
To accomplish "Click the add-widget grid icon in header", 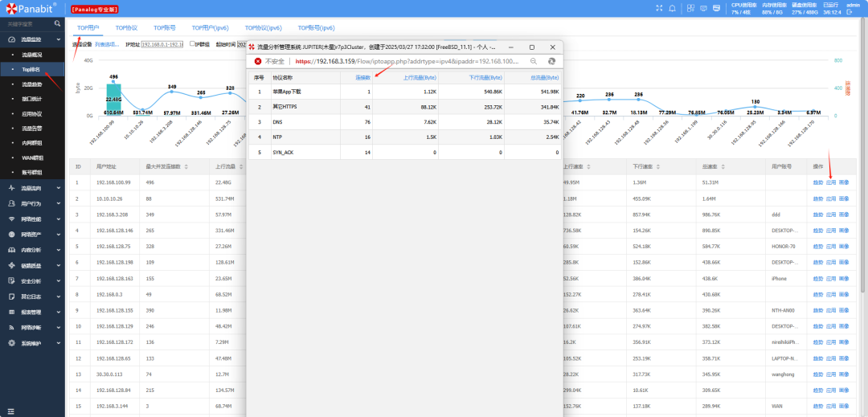I will point(690,8).
